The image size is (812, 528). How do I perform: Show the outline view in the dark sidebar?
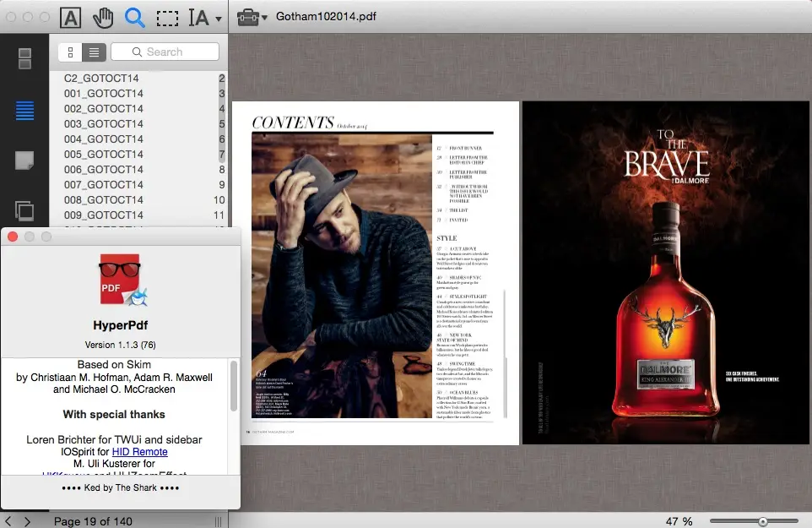pyautogui.click(x=24, y=111)
